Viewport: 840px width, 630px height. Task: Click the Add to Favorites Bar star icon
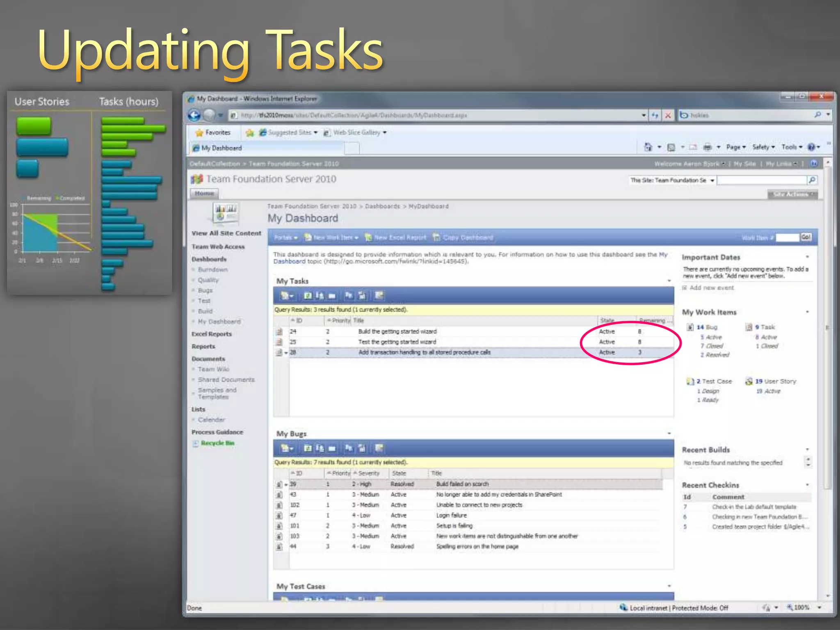coord(250,132)
